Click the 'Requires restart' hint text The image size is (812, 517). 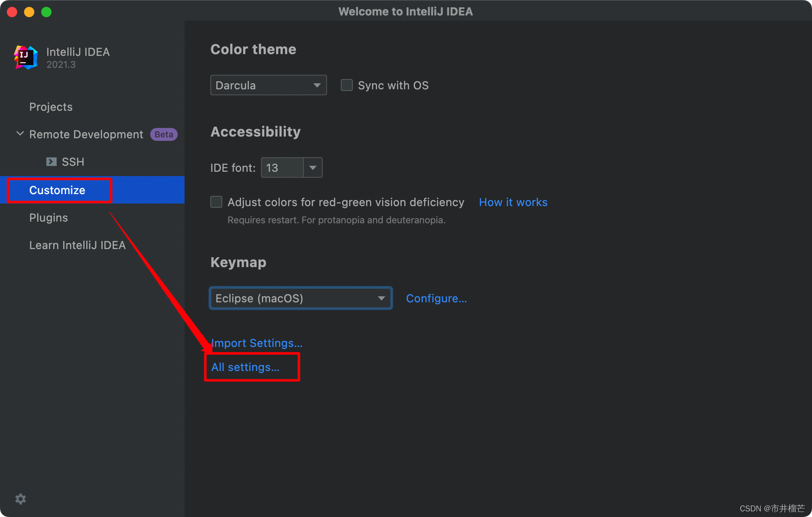point(336,220)
